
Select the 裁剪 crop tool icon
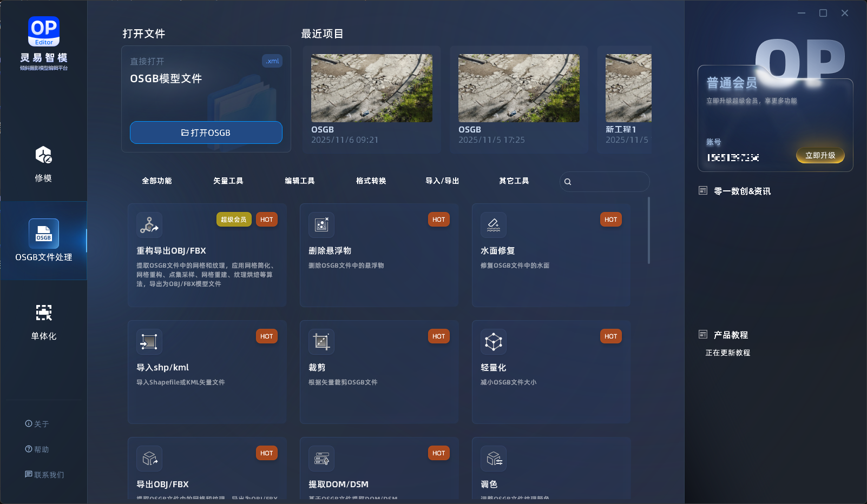321,342
